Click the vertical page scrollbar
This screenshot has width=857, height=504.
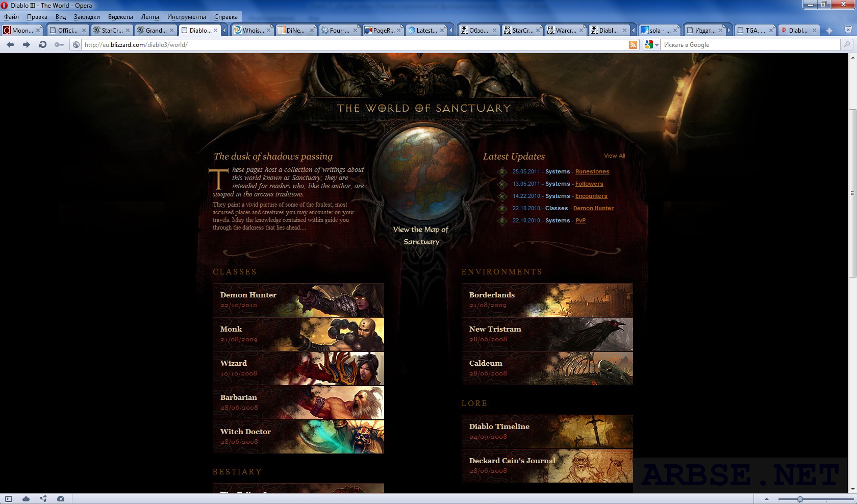pyautogui.click(x=852, y=193)
